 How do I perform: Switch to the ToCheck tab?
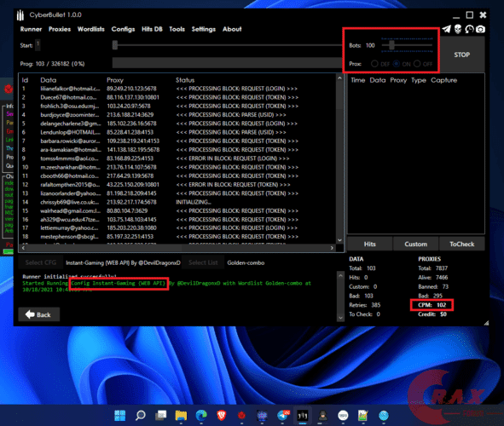[462, 244]
